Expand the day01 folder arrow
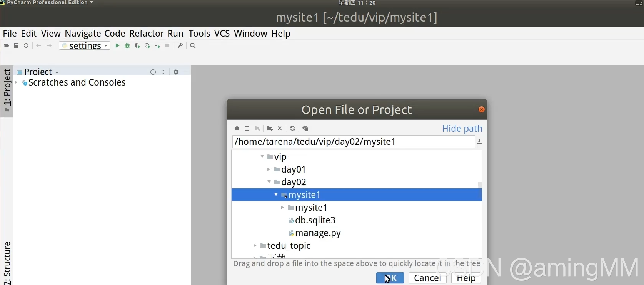Screen dimensions: 644x285 click(x=269, y=169)
